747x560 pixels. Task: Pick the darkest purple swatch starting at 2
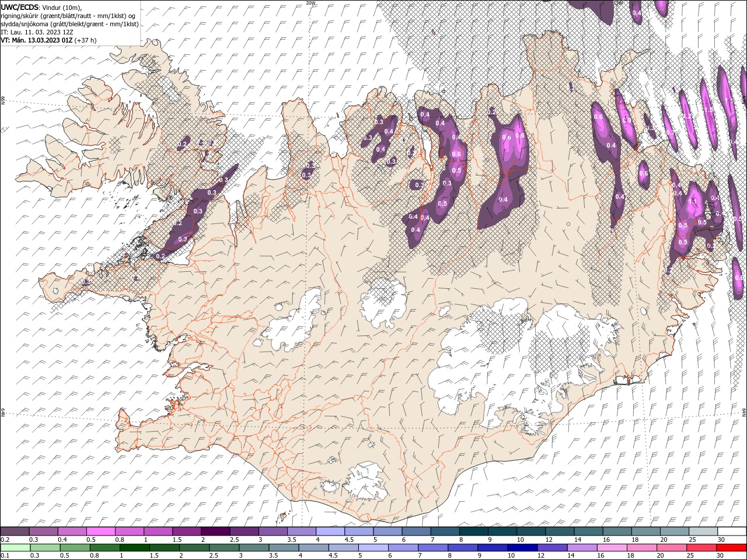tap(215, 531)
